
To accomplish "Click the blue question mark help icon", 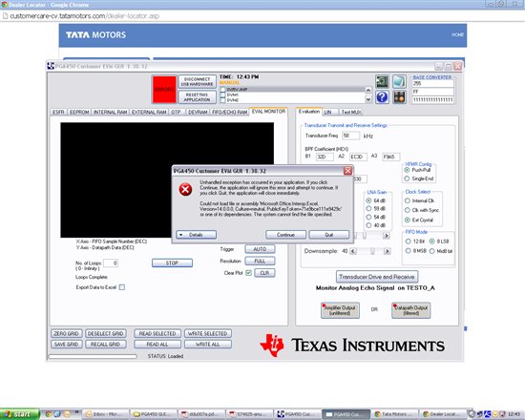I will pyautogui.click(x=382, y=97).
